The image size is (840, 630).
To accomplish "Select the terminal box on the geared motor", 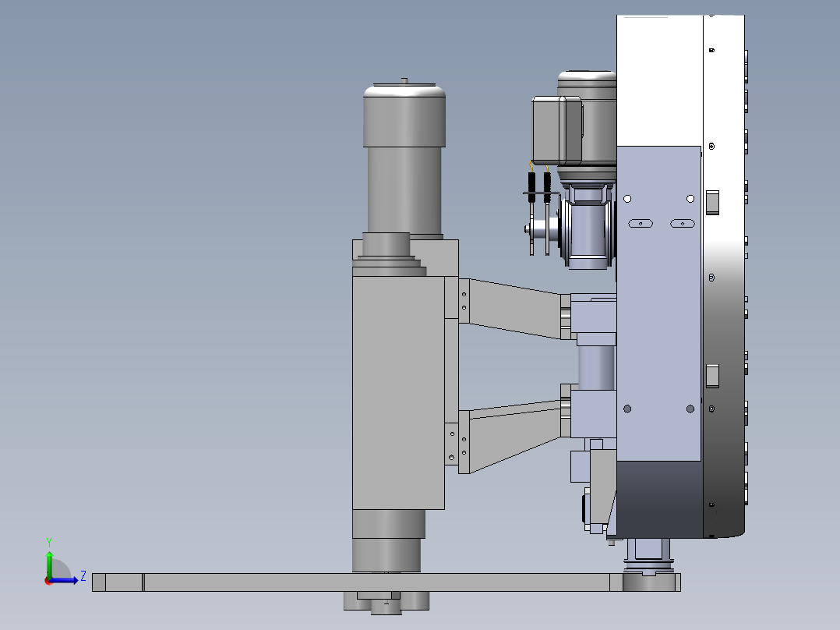I will tap(557, 131).
